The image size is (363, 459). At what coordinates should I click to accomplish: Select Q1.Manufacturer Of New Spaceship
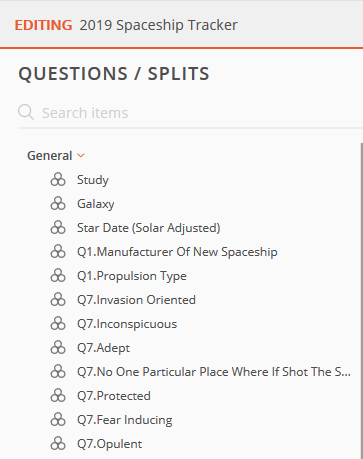click(x=177, y=252)
